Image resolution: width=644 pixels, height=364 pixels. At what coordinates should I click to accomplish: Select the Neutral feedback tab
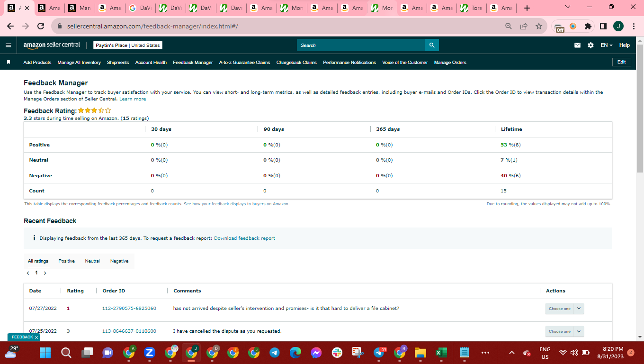click(92, 261)
